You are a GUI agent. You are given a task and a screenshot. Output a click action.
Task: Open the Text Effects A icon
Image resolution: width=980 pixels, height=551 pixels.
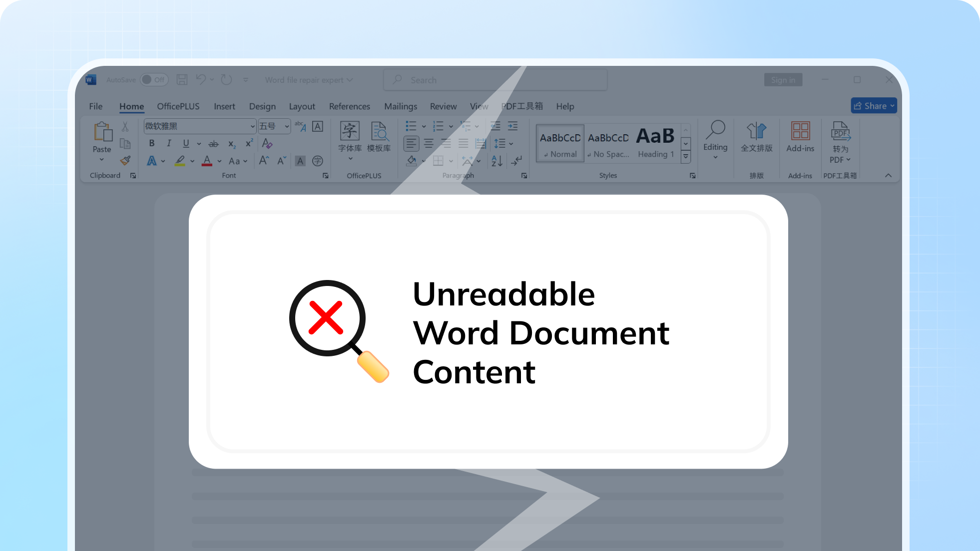pos(152,161)
